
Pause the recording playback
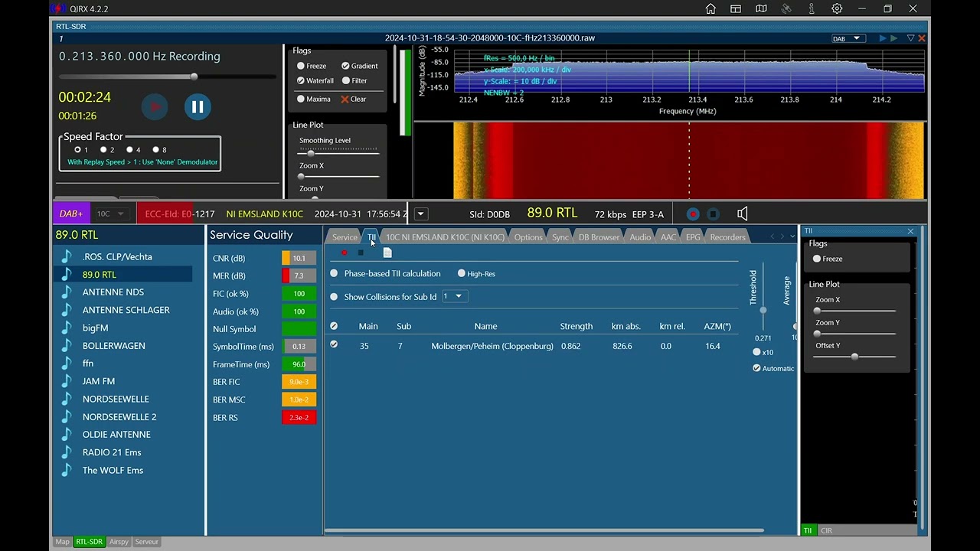point(198,107)
